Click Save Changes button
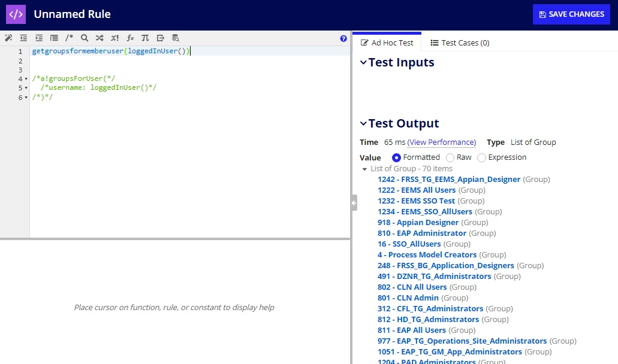This screenshot has width=618, height=364. 571,14
